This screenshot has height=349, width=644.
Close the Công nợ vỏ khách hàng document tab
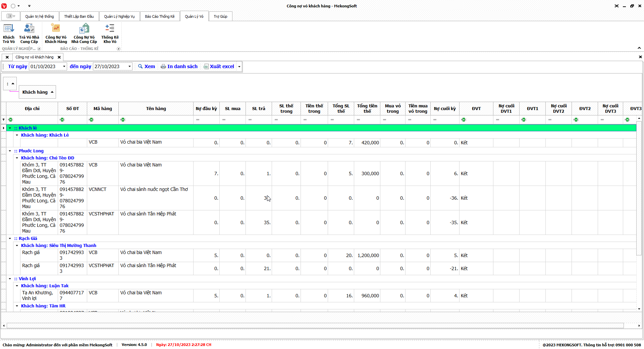click(x=59, y=57)
